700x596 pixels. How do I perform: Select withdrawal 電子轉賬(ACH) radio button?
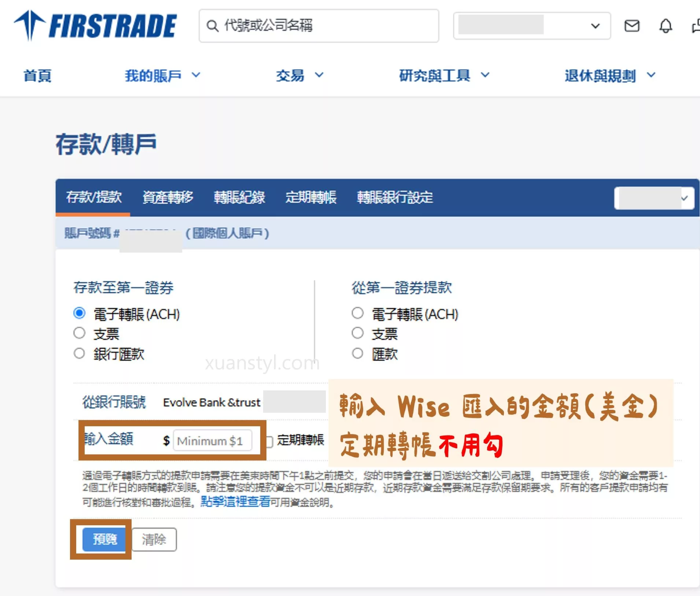(x=357, y=313)
